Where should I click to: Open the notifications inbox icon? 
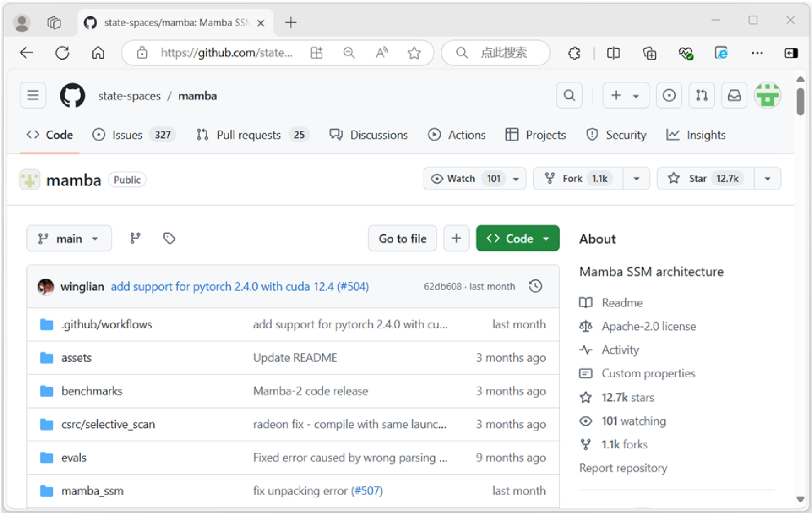(734, 95)
